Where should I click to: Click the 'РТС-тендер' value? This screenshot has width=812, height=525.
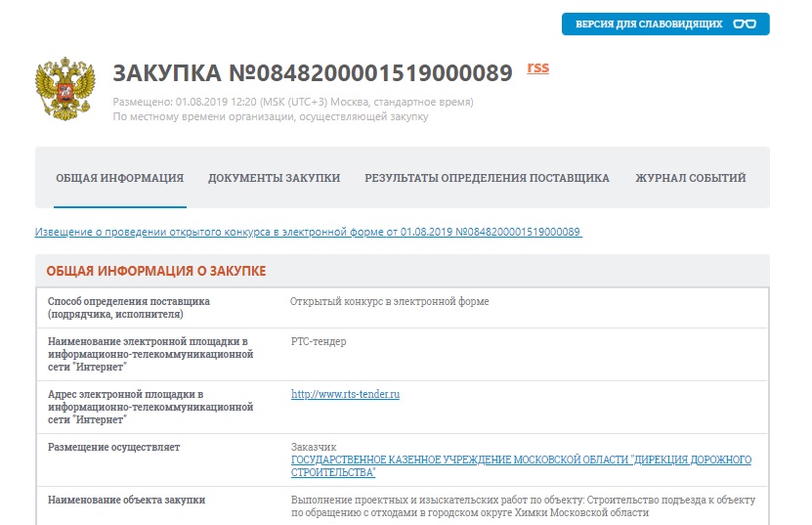tap(319, 341)
